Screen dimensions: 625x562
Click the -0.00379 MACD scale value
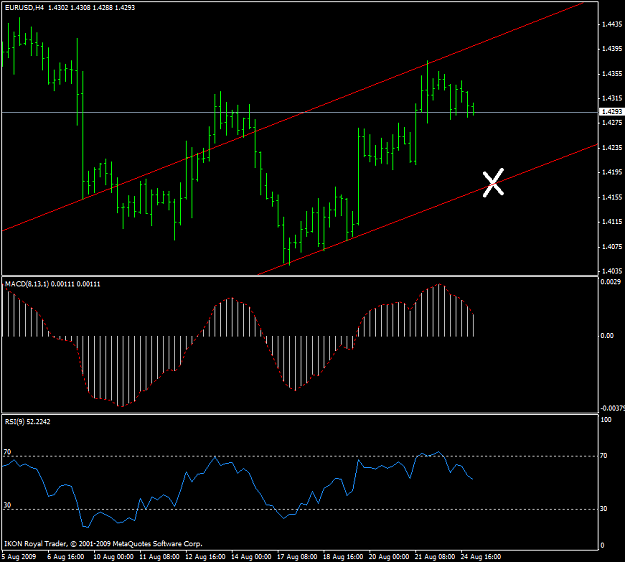pos(612,408)
